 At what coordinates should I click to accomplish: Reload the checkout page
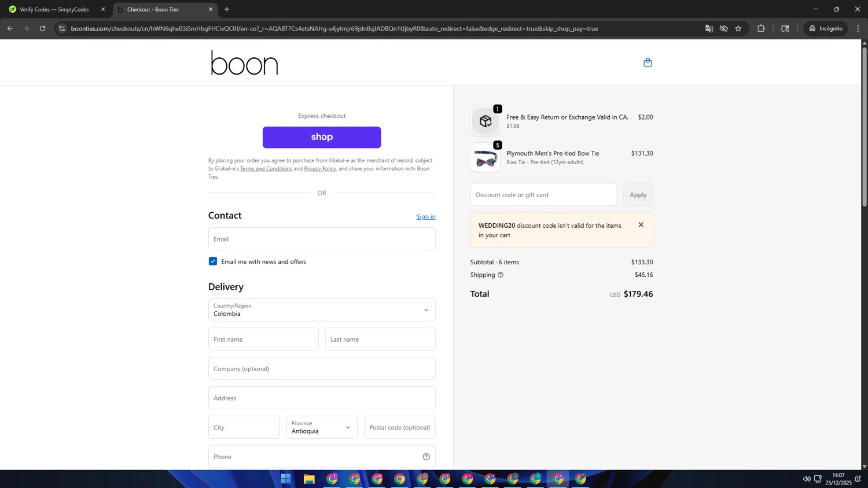[x=42, y=28]
